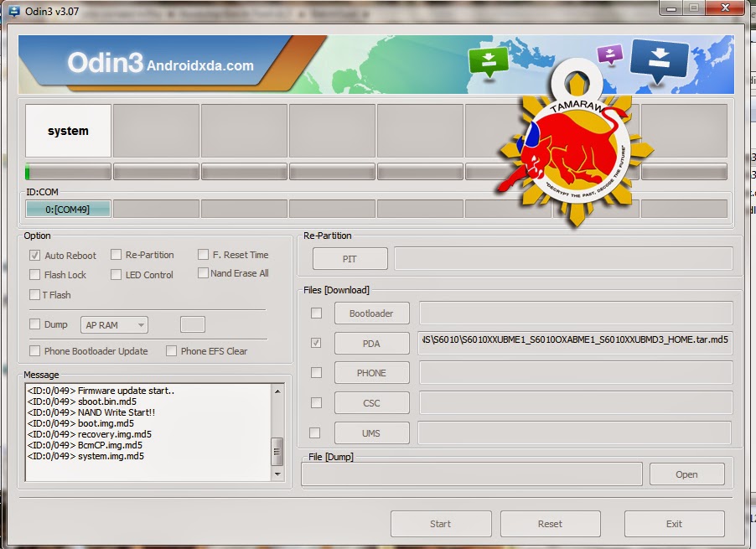Click 'NAND Write Start!!' log line
Image resolution: width=756 pixels, height=549 pixels.
click(x=91, y=412)
